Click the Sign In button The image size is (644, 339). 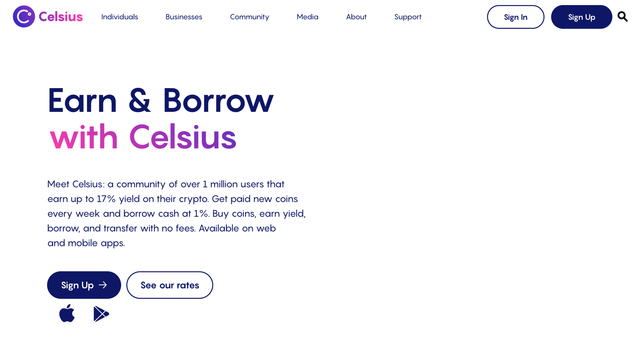click(516, 17)
